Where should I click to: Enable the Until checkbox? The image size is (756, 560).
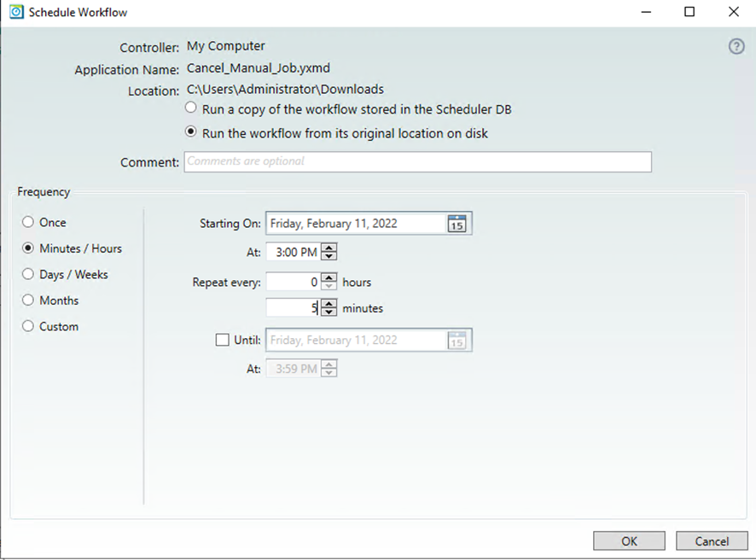(222, 340)
